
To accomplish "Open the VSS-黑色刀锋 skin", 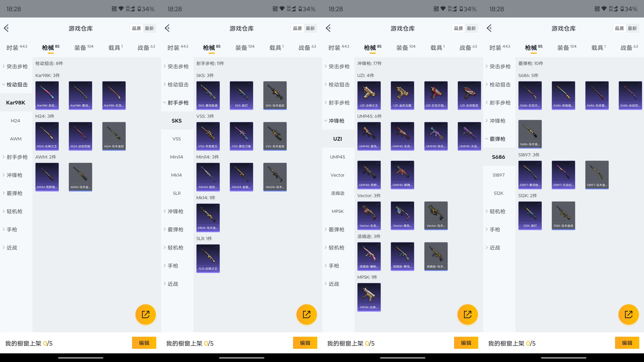I will (x=241, y=136).
